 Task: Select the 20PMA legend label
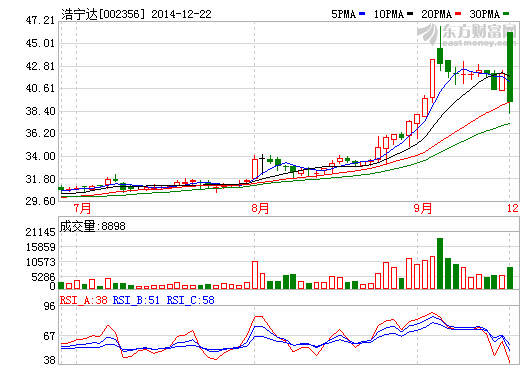(x=437, y=14)
